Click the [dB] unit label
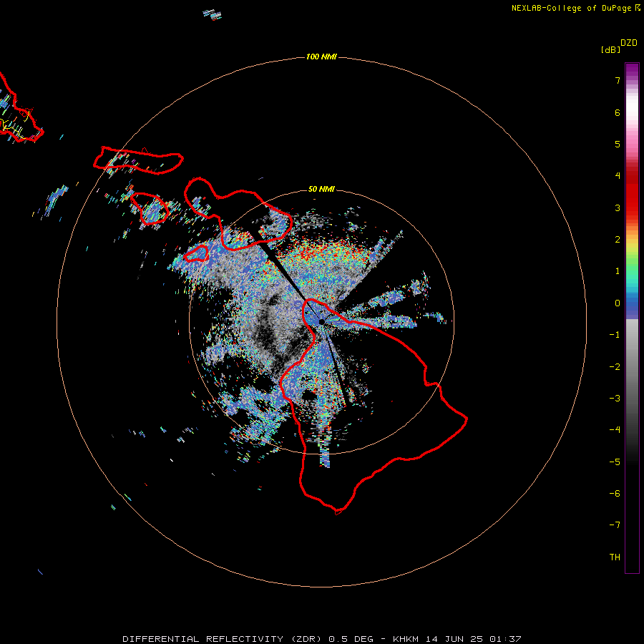The height and width of the screenshot is (644, 644). (x=610, y=49)
